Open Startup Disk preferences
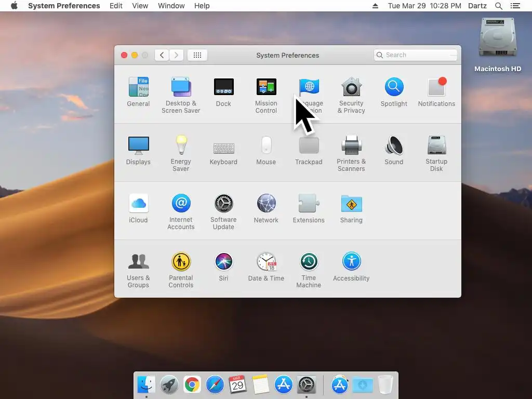Screen dimensions: 532x399 click(436, 153)
